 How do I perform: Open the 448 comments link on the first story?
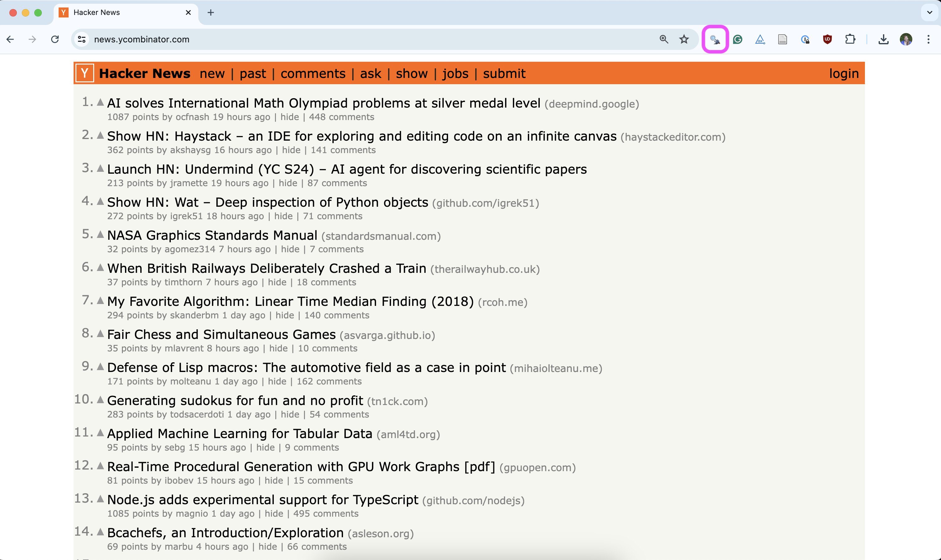[x=341, y=117]
